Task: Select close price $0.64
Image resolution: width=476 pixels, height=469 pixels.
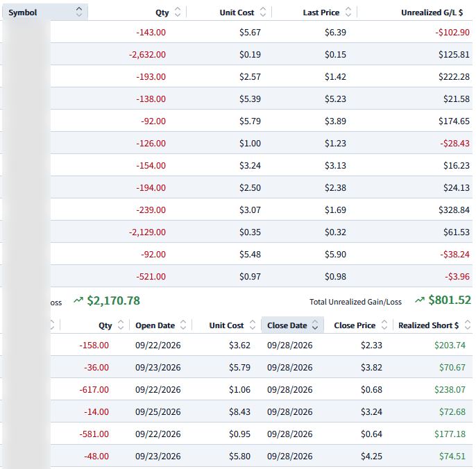Action: (371, 434)
